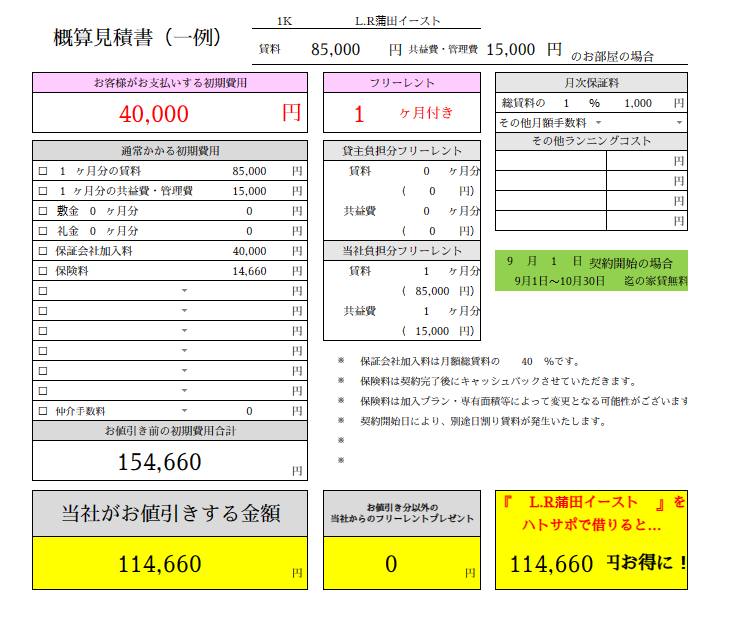This screenshot has height=619, width=731.
Task: Click the 1K room type cell
Action: 284,21
